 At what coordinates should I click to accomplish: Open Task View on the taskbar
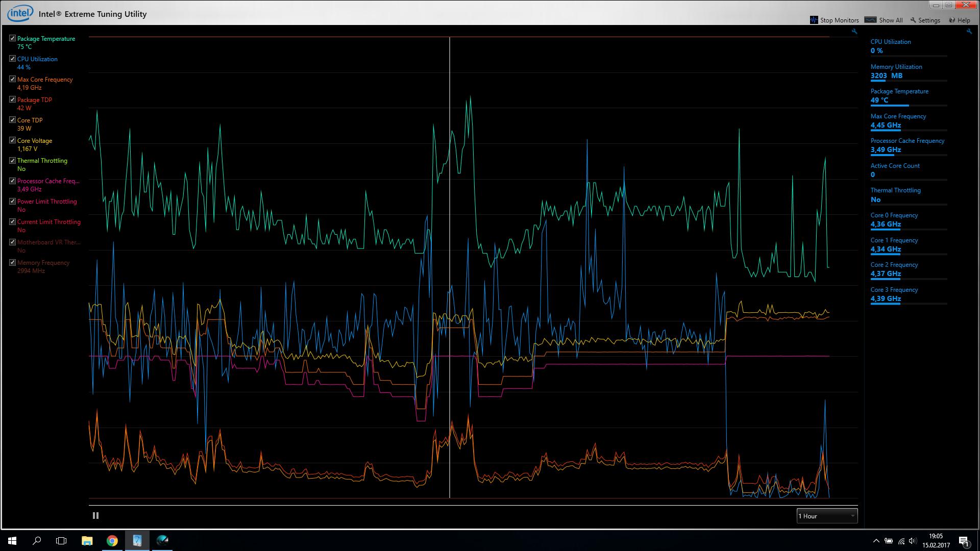pyautogui.click(x=61, y=541)
